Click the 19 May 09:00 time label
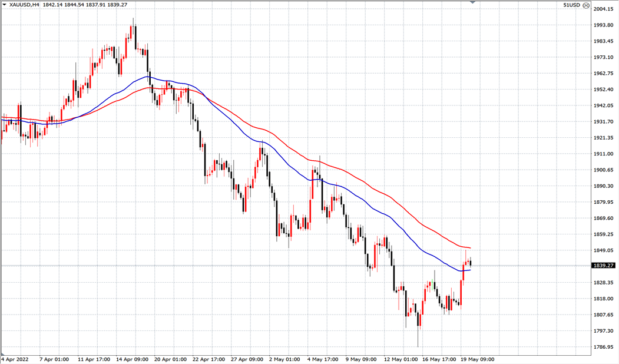Viewport: 619px width, 364px height. (477, 359)
